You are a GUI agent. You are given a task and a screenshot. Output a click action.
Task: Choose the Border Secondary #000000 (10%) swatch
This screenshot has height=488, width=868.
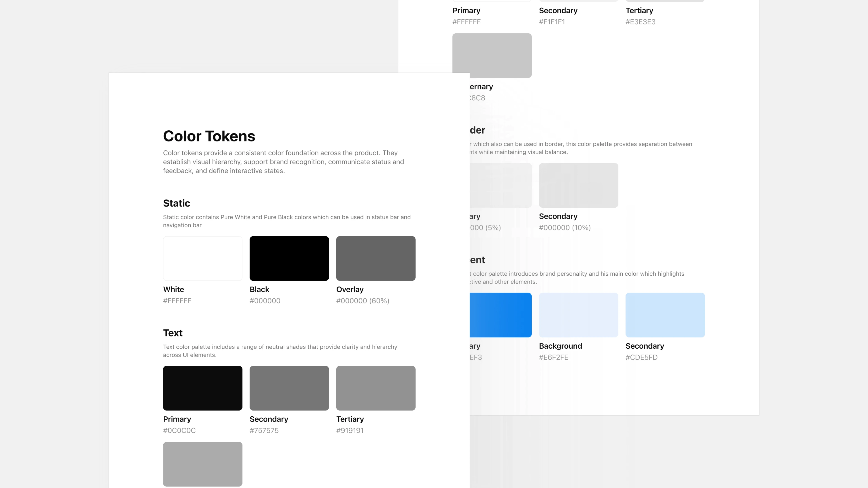click(x=579, y=185)
